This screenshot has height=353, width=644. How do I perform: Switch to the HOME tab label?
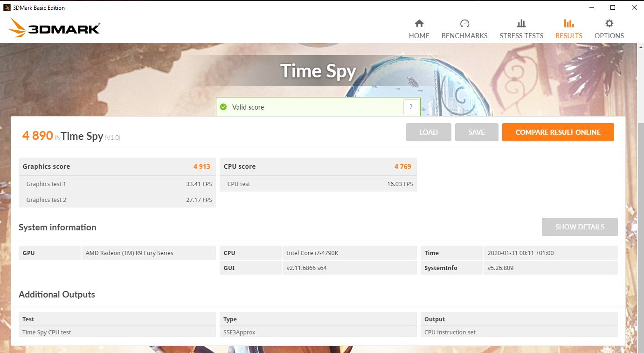click(419, 35)
